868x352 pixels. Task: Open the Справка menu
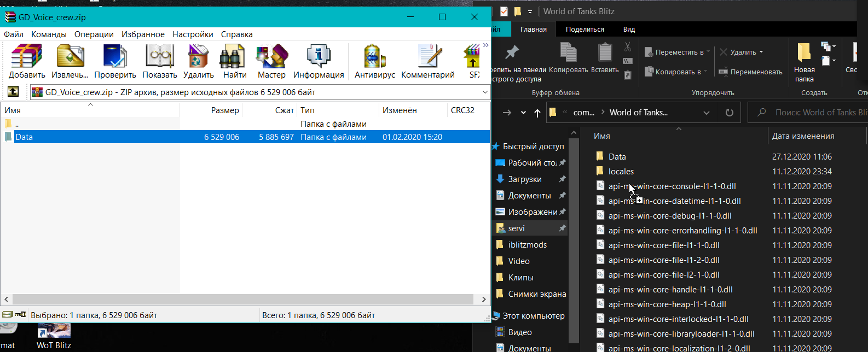click(237, 34)
